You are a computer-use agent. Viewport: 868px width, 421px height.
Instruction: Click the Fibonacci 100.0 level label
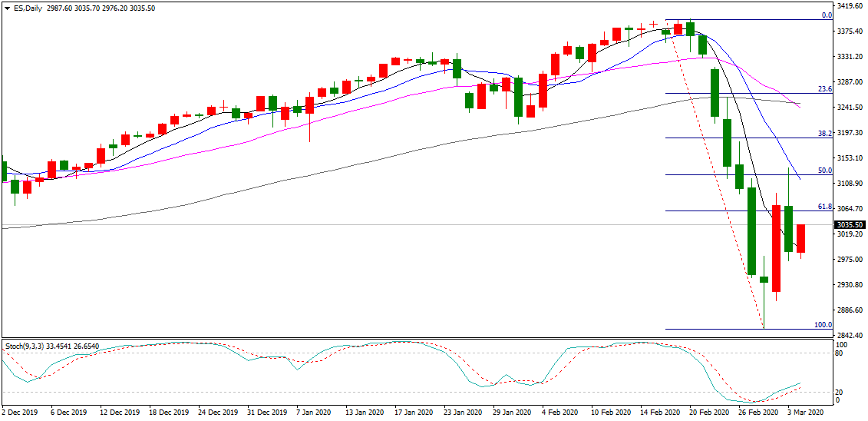pos(823,325)
